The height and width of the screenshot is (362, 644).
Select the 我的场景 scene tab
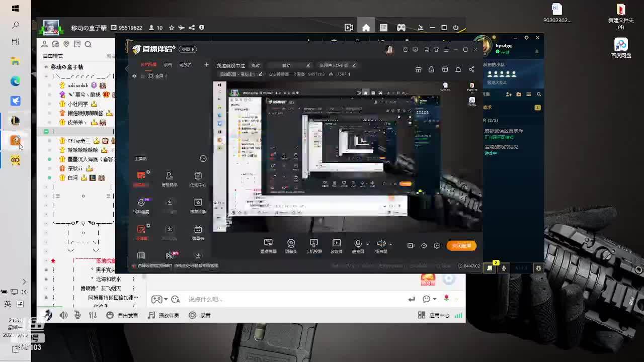148,65
